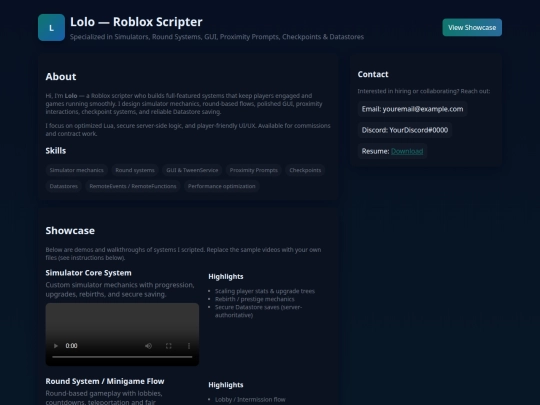The image size is (540, 405).
Task: Click the Contact heading
Action: (373, 74)
